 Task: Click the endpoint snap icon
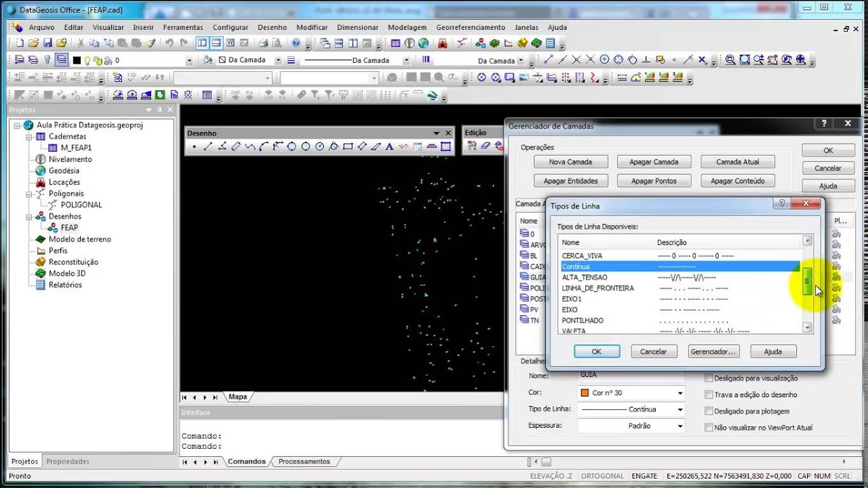[x=548, y=60]
